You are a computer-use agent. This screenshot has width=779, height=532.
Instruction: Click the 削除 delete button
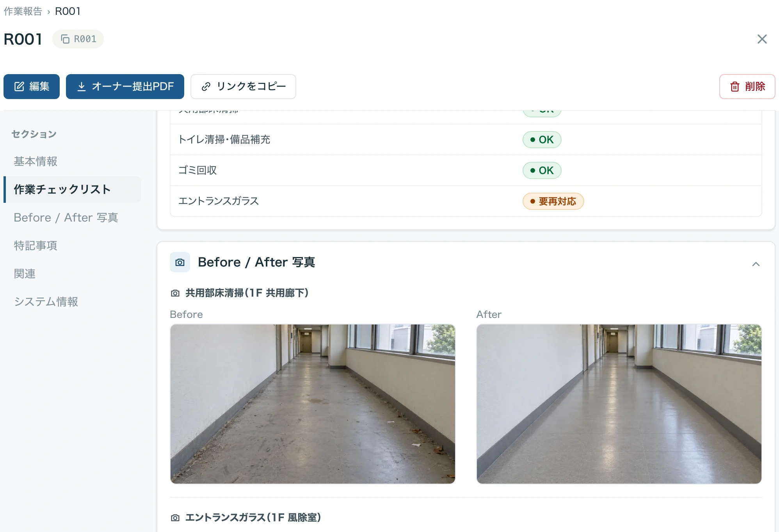point(747,87)
